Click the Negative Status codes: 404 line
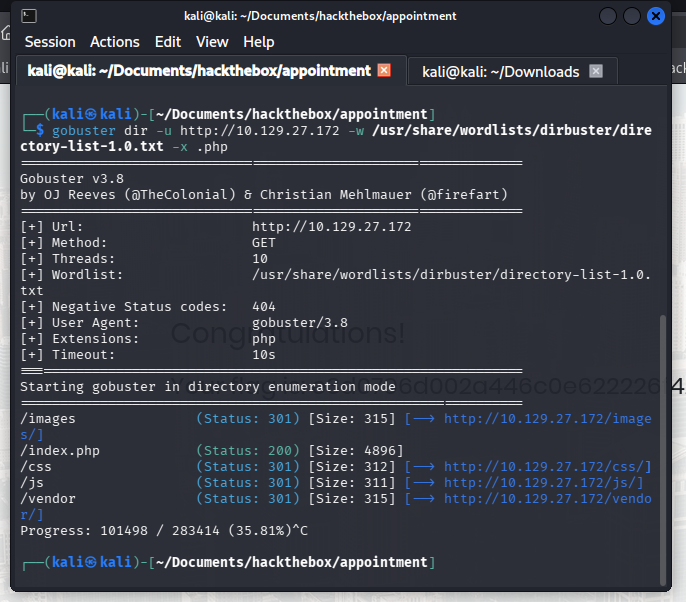This screenshot has width=686, height=602. tap(148, 307)
